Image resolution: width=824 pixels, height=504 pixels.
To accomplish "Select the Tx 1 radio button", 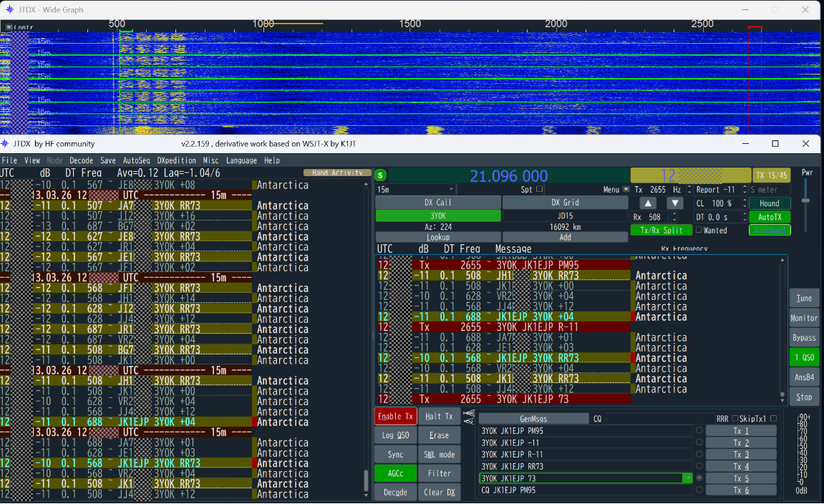I will 699,430.
